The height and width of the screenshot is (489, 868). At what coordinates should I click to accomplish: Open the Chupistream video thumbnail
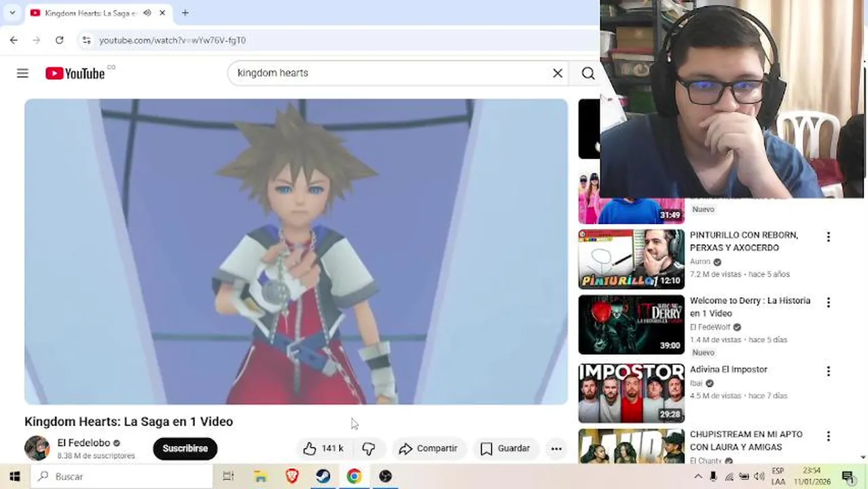632,446
